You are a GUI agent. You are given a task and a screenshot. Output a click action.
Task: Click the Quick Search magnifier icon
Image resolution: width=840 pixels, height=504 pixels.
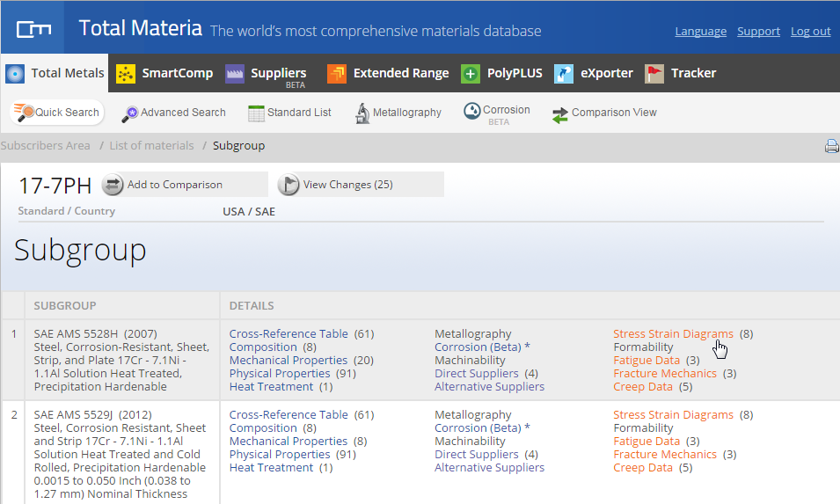[24, 113]
